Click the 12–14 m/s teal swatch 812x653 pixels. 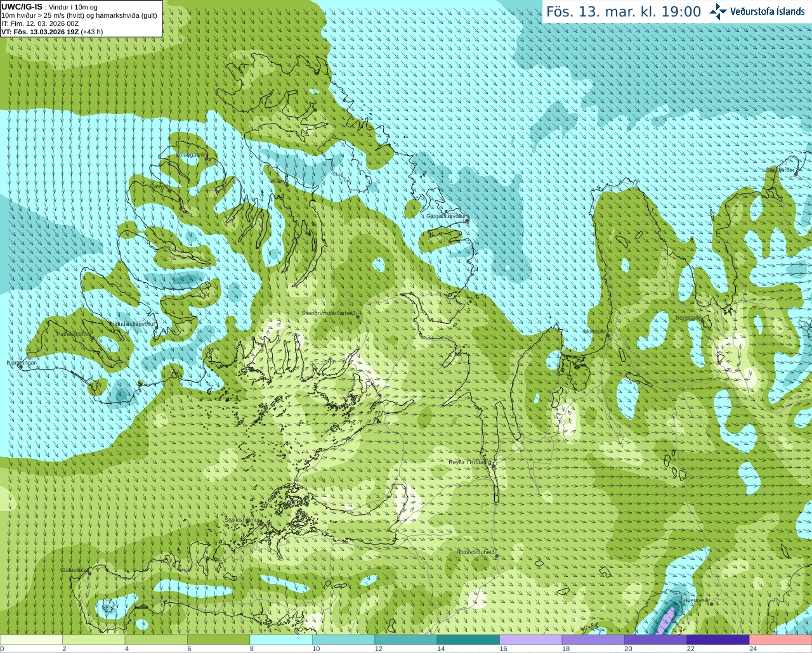point(406,640)
